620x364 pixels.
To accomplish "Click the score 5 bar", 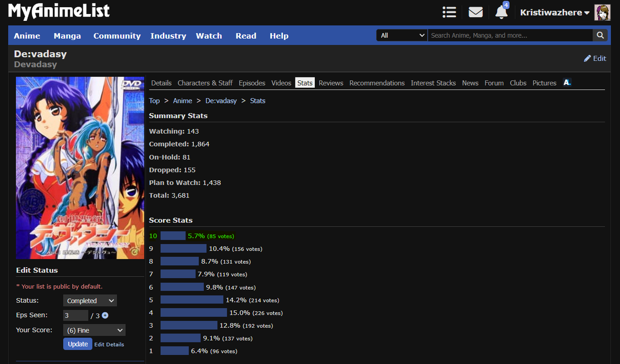I will 192,300.
